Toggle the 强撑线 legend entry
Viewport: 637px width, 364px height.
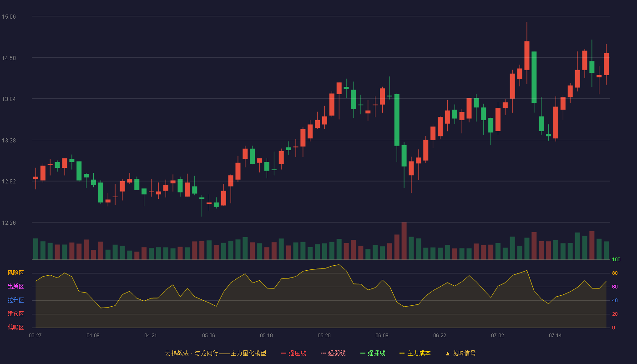pyautogui.click(x=373, y=353)
